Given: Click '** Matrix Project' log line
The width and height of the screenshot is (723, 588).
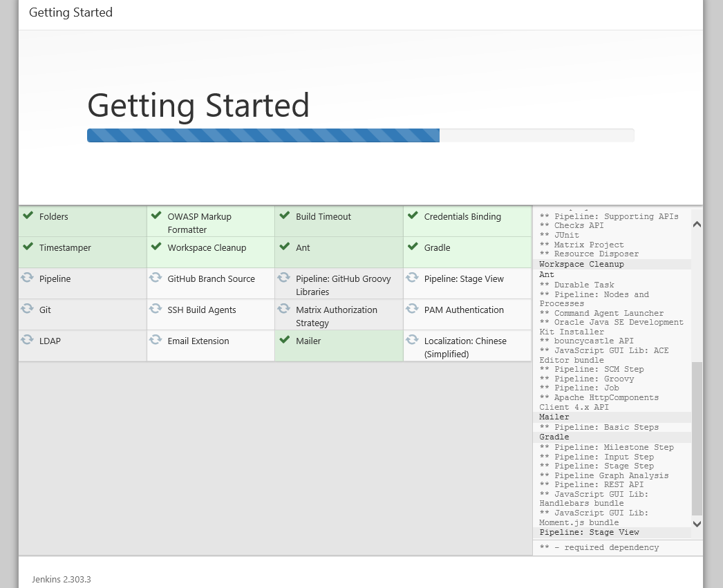Looking at the screenshot, I should (x=581, y=245).
